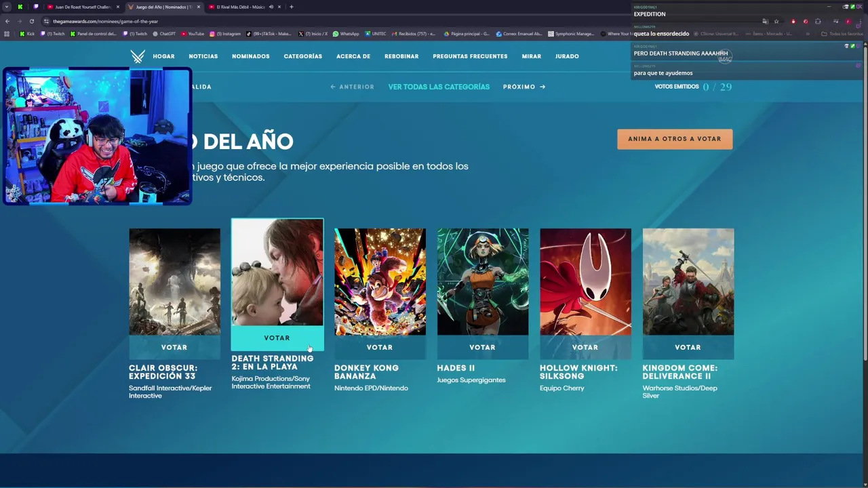Select the Donkey Kong Bananza cover art
Viewport: 868px width, 488px height.
380,282
